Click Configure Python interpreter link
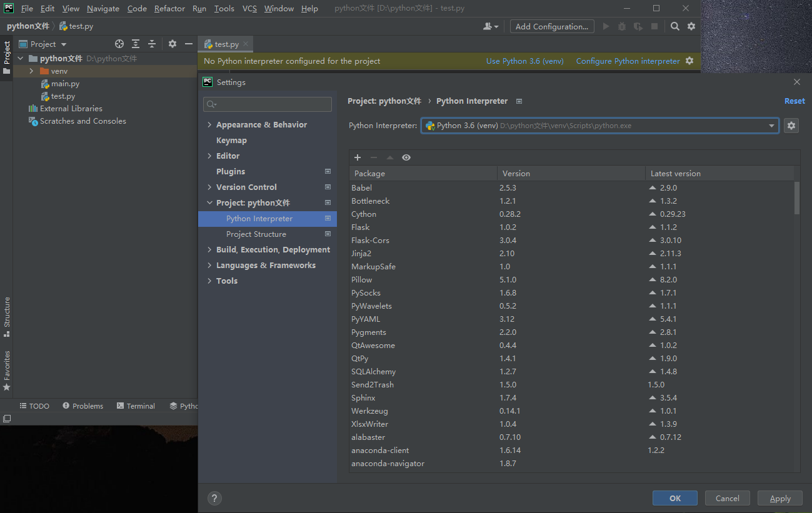The height and width of the screenshot is (513, 812). point(628,61)
